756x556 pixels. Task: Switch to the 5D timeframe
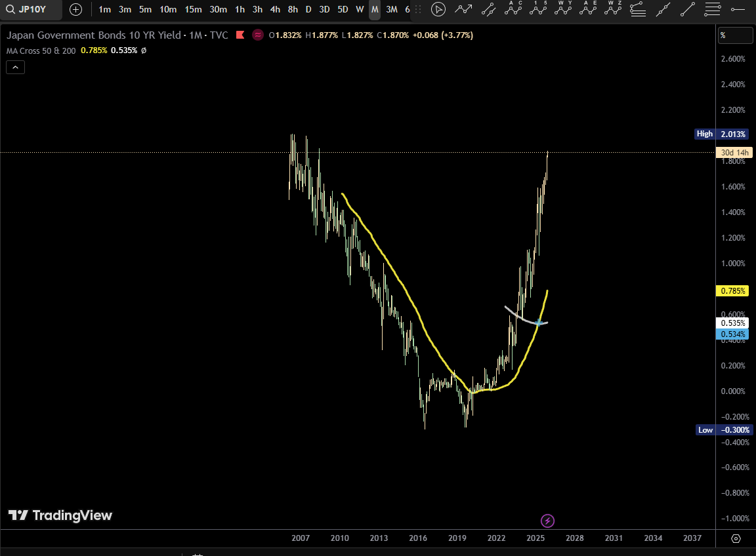343,9
